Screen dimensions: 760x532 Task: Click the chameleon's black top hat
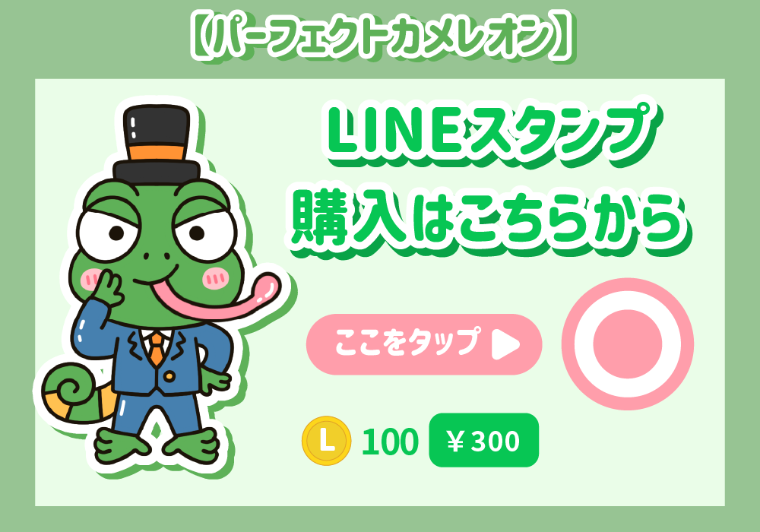tap(156, 142)
